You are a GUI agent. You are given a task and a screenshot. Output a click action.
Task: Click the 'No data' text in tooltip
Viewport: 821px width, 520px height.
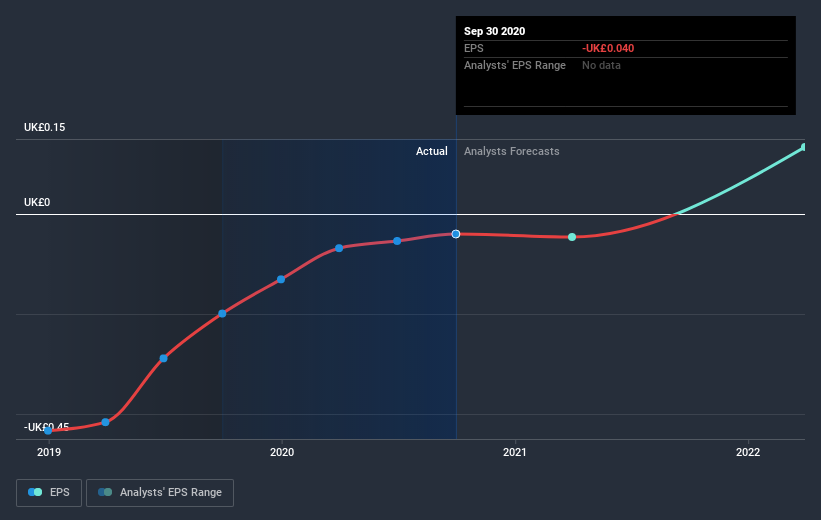pyautogui.click(x=601, y=65)
